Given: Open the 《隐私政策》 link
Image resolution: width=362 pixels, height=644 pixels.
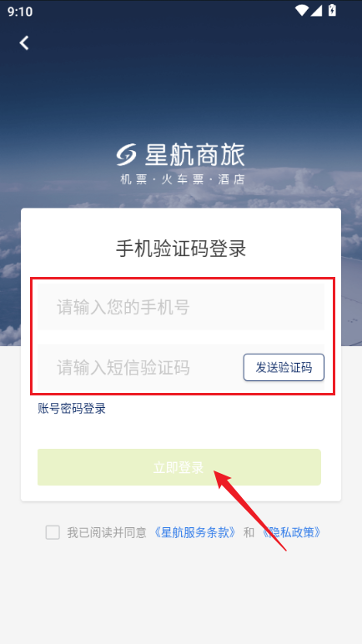Looking at the screenshot, I should 291,533.
